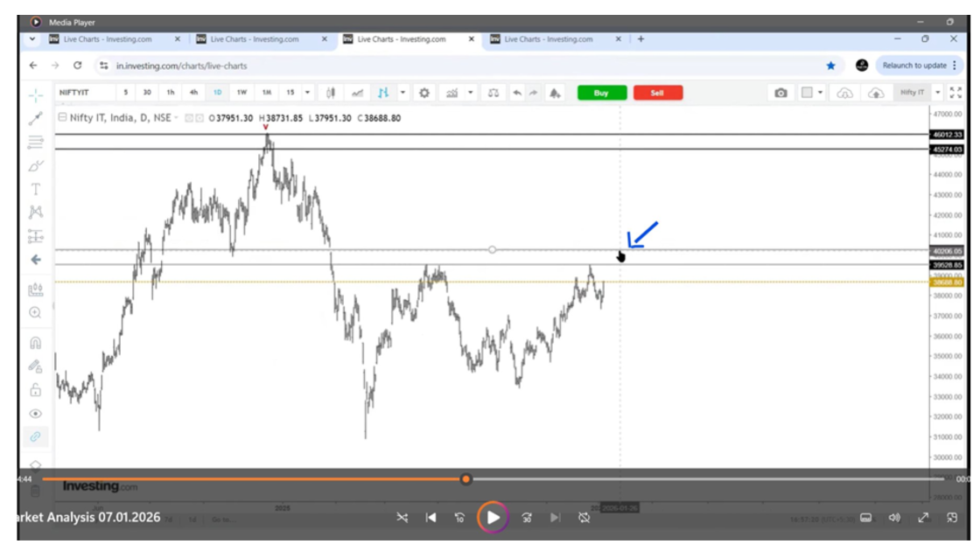980x551 pixels.
Task: Expand the Nifty IT layout dropdown arrow
Action: [x=937, y=93]
